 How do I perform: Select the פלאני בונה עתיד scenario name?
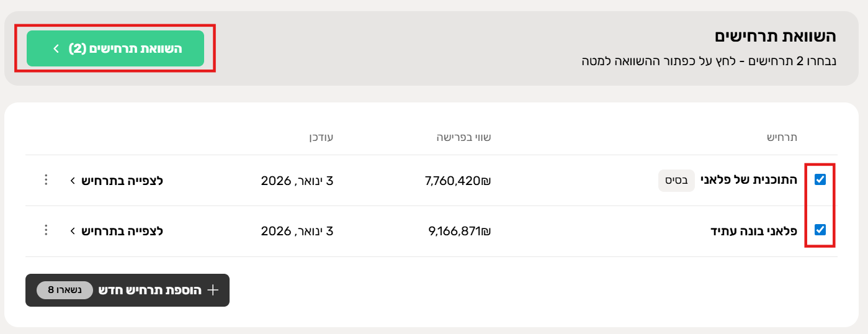(753, 231)
